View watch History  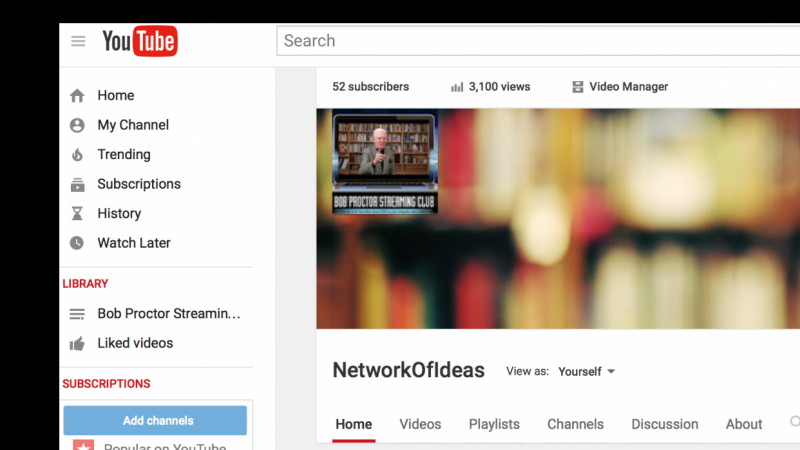click(x=119, y=213)
